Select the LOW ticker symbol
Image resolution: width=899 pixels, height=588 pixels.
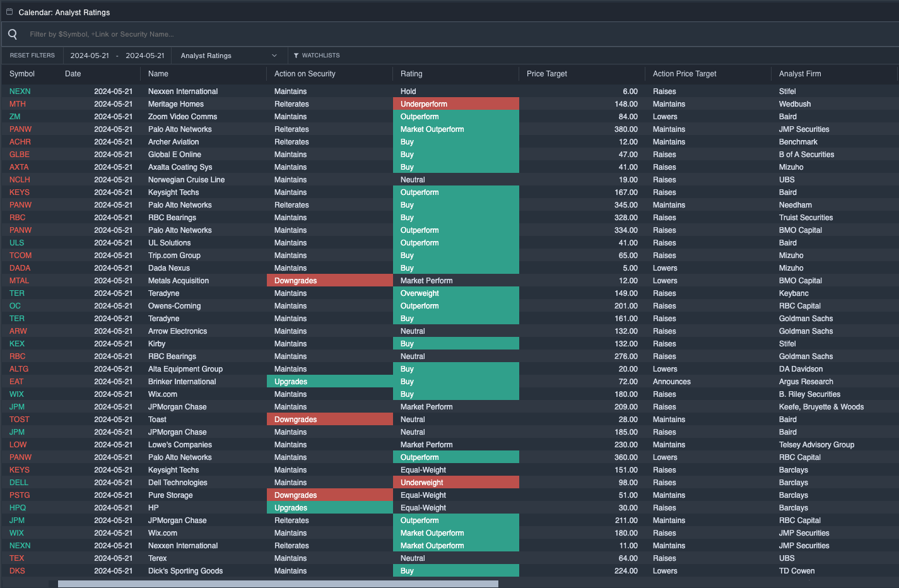[18, 445]
